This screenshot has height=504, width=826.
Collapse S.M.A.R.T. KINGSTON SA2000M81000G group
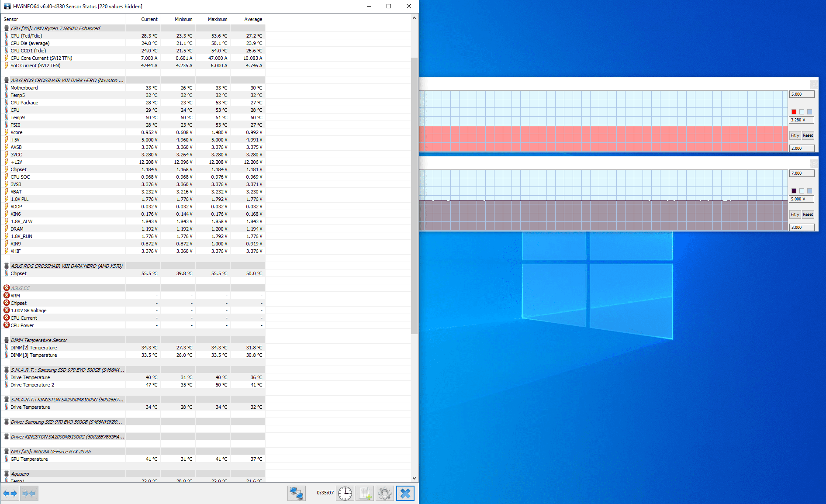134,400
